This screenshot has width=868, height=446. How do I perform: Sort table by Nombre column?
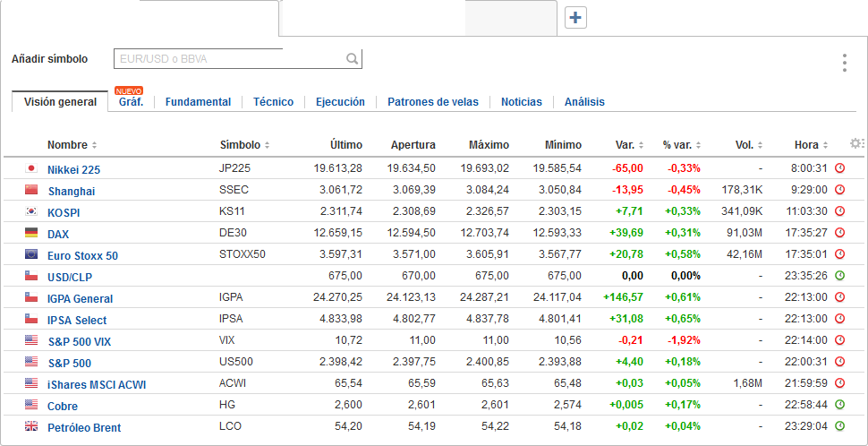point(72,145)
